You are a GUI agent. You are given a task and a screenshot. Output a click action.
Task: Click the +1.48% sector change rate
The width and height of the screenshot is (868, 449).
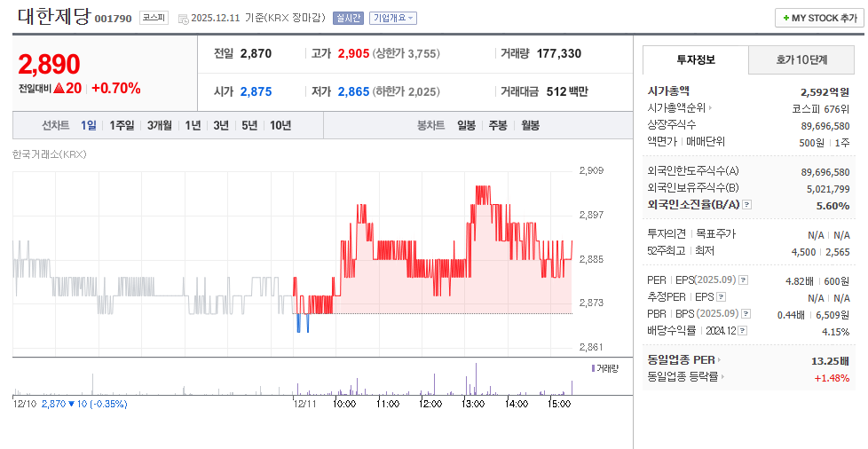click(832, 378)
